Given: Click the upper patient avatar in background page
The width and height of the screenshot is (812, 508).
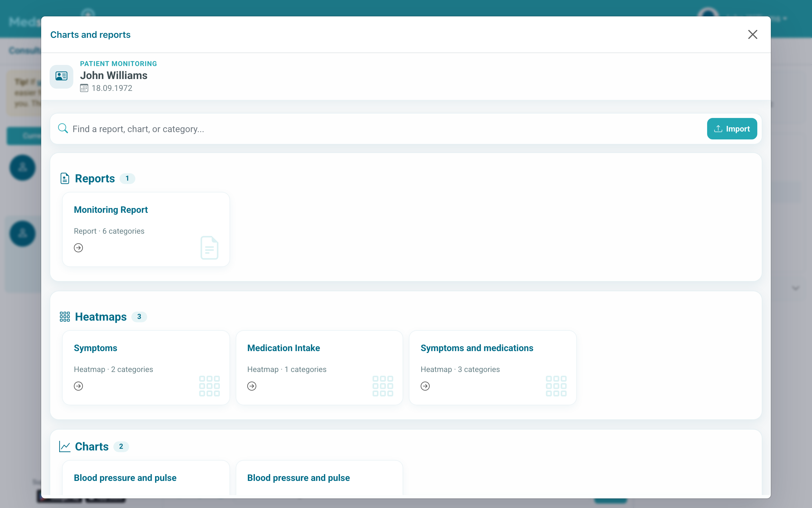Looking at the screenshot, I should tap(23, 167).
